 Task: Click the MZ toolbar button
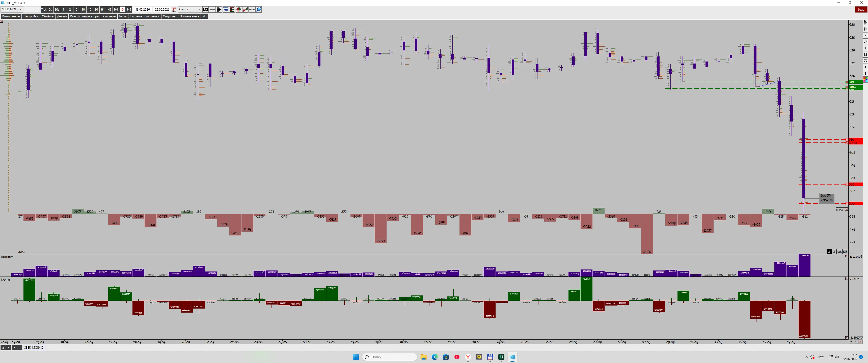(x=206, y=9)
